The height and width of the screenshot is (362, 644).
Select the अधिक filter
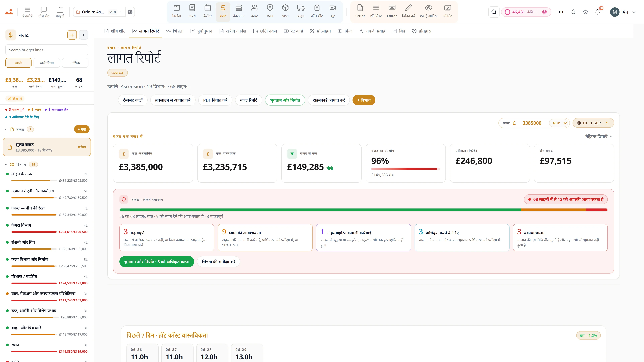75,63
